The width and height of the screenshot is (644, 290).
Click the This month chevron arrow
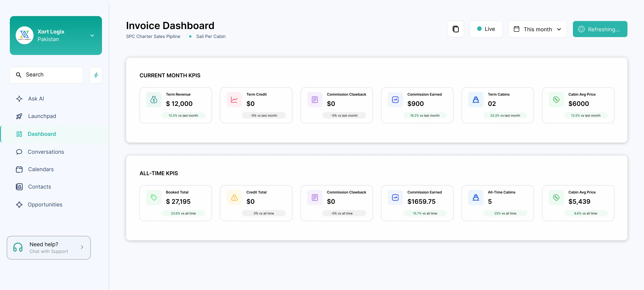click(x=559, y=29)
